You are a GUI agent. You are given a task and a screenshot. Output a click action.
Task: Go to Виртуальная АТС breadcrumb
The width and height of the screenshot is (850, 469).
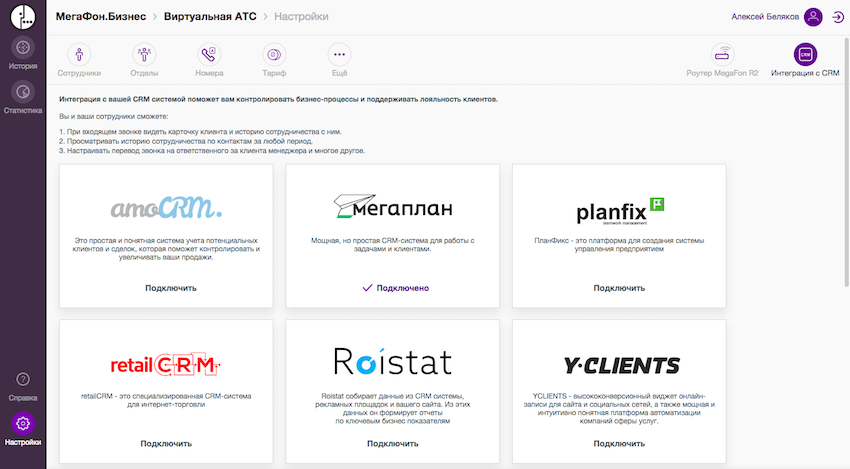pos(210,17)
